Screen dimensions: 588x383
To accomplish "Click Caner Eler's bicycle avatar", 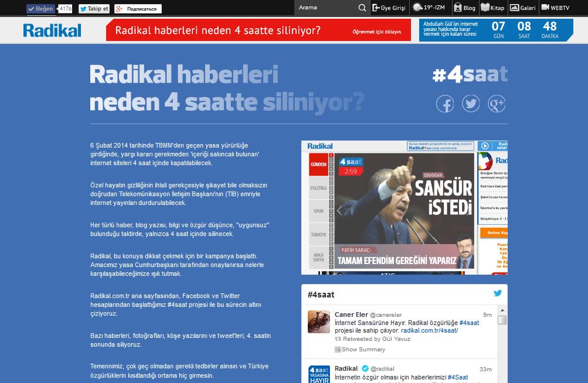I will tap(318, 322).
